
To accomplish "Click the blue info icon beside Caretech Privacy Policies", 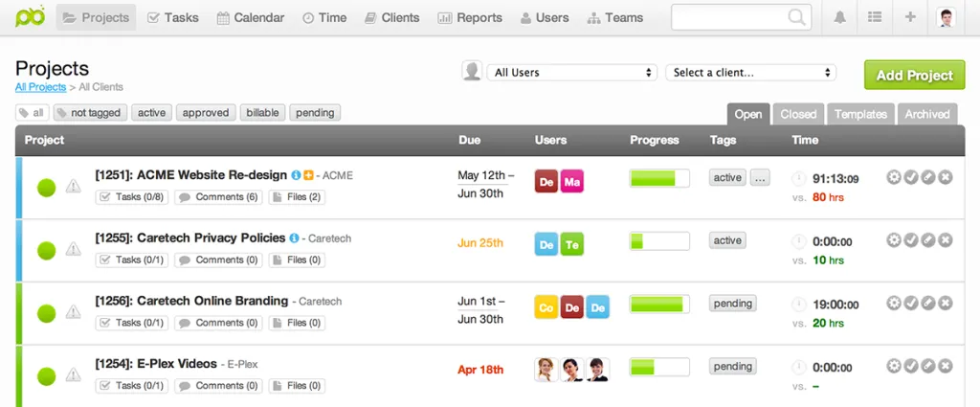I will click(294, 237).
